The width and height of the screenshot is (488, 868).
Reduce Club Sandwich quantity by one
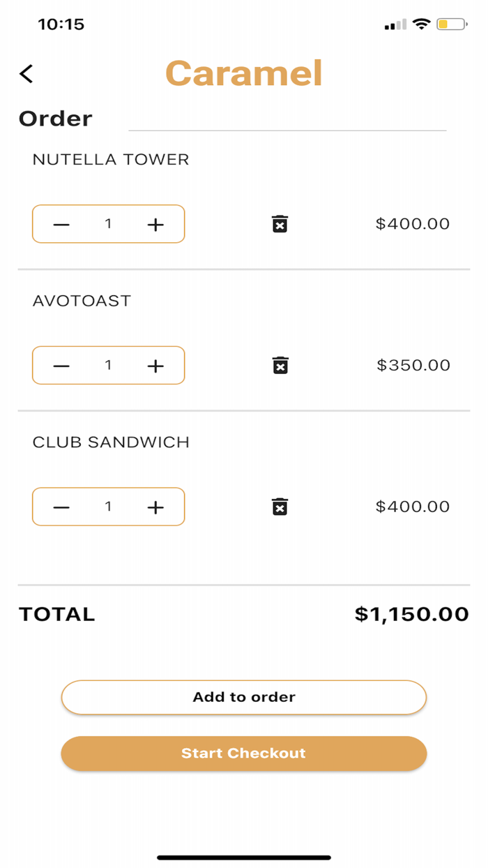(x=61, y=507)
